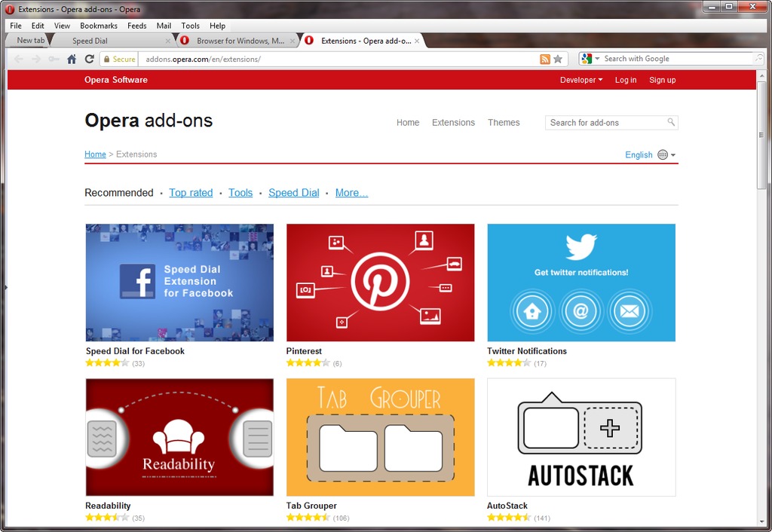Image resolution: width=772 pixels, height=532 pixels.
Task: Go back using the back arrow
Action: 19,59
